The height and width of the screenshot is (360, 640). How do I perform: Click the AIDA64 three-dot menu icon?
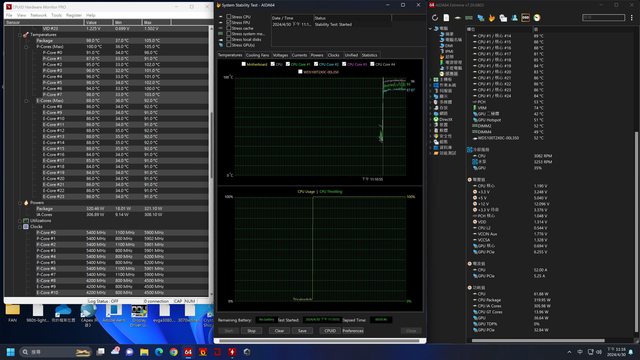point(631,18)
